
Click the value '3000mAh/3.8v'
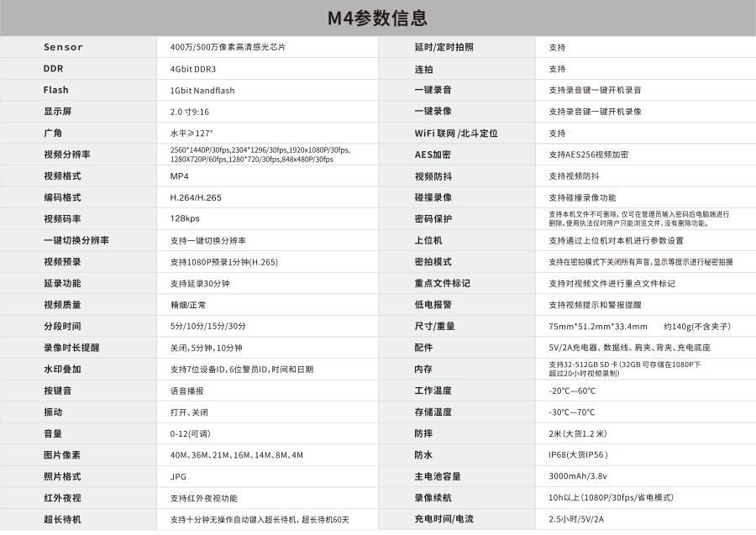pyautogui.click(x=578, y=476)
